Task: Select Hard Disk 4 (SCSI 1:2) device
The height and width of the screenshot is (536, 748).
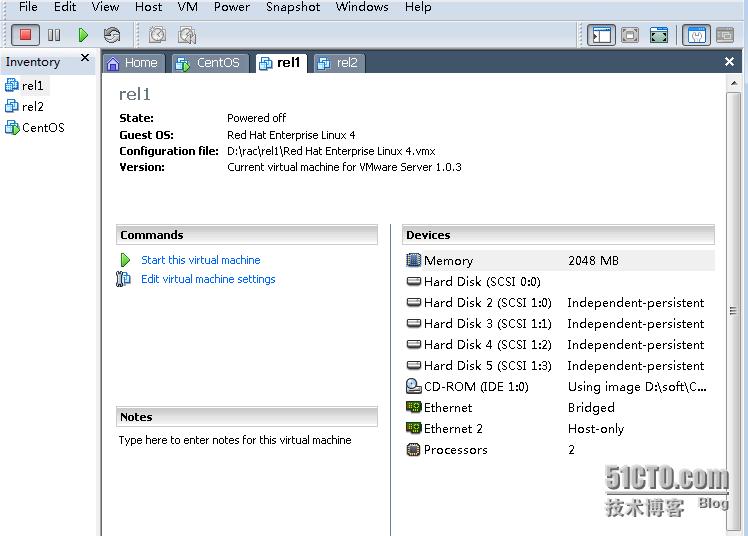Action: click(559, 344)
